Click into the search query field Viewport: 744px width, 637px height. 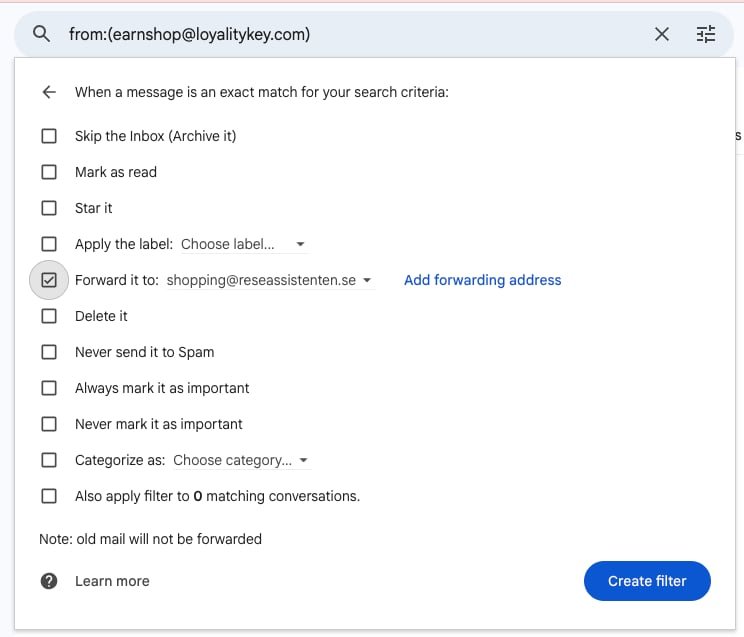coord(356,34)
